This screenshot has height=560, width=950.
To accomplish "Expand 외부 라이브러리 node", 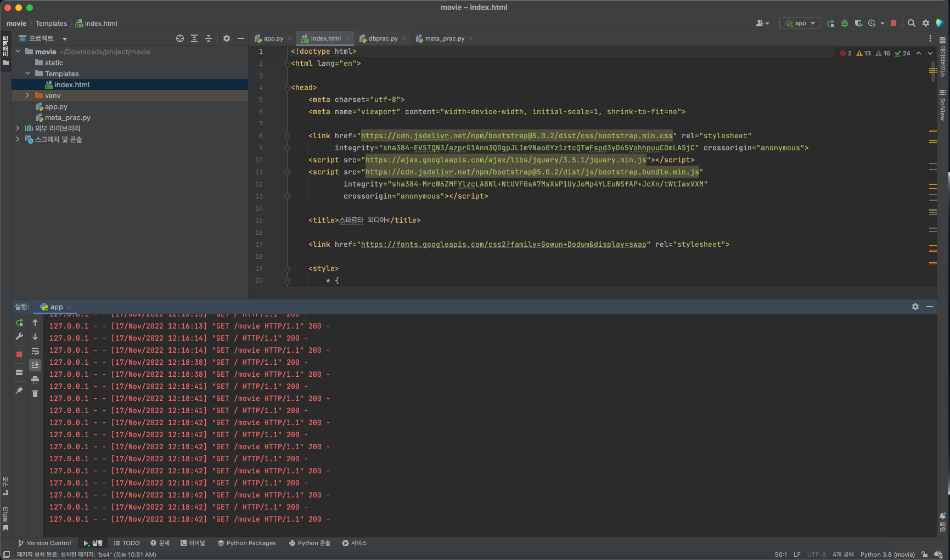I will (x=18, y=128).
